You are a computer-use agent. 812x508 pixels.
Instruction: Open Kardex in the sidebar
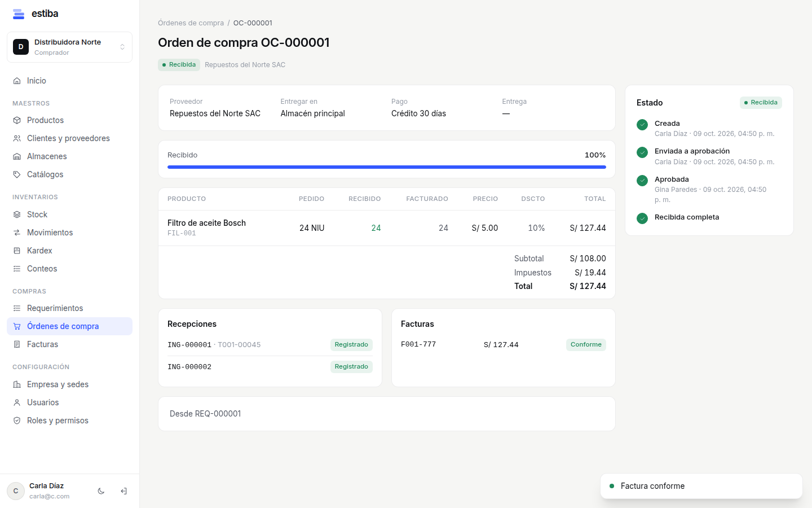point(69,251)
